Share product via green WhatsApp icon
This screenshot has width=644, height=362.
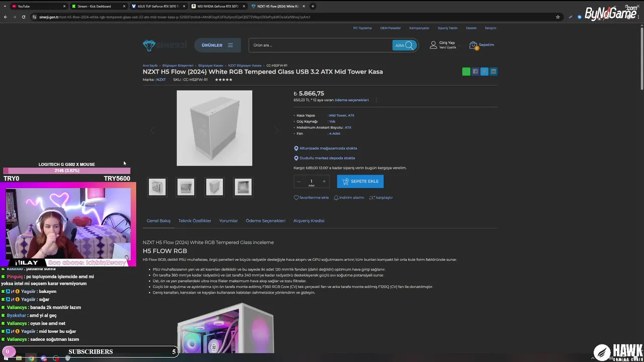click(x=466, y=71)
